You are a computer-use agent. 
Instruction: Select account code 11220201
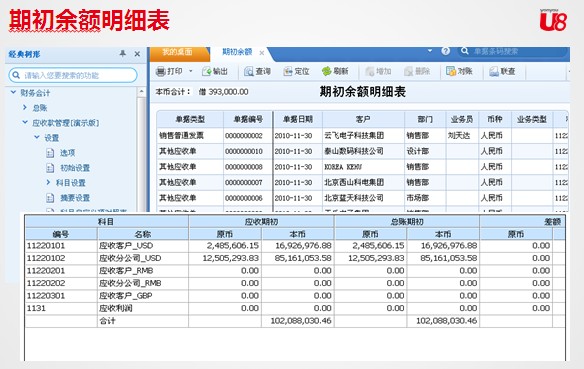pyautogui.click(x=46, y=271)
